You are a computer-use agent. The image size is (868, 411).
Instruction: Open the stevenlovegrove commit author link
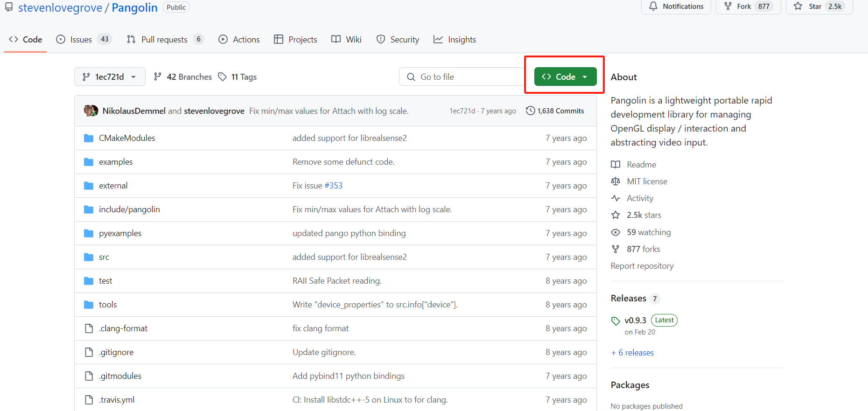(214, 111)
